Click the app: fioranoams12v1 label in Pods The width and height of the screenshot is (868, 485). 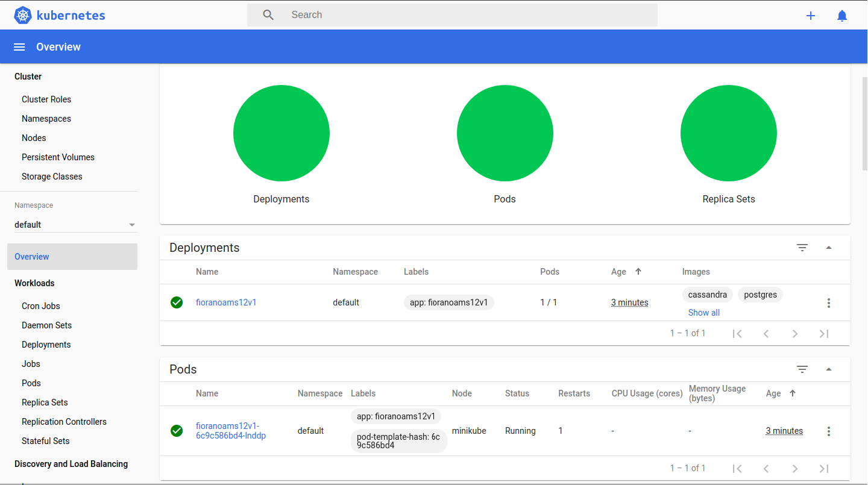pos(396,416)
